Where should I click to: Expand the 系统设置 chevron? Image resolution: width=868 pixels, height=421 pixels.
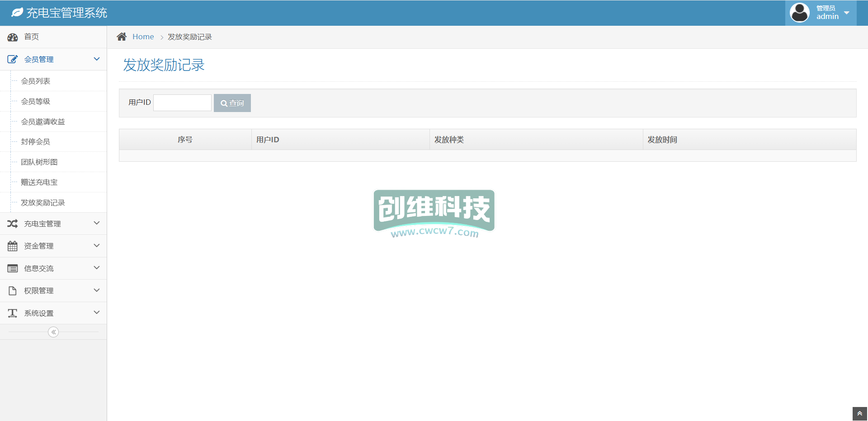[x=97, y=313]
